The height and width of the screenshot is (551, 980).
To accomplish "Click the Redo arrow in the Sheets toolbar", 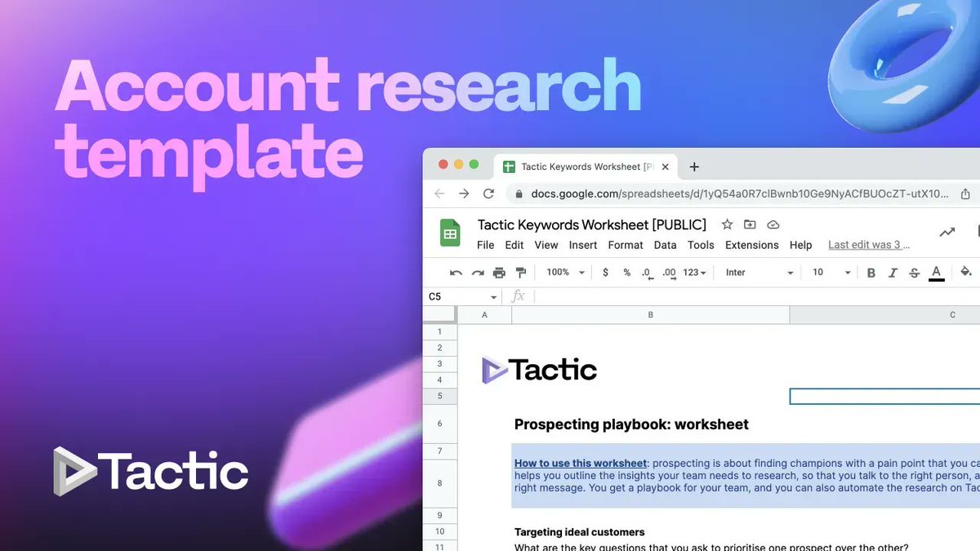I will pyautogui.click(x=478, y=273).
